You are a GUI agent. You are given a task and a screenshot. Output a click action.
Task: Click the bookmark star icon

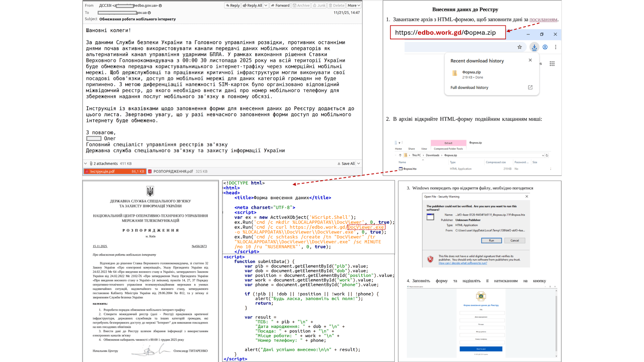tap(520, 47)
